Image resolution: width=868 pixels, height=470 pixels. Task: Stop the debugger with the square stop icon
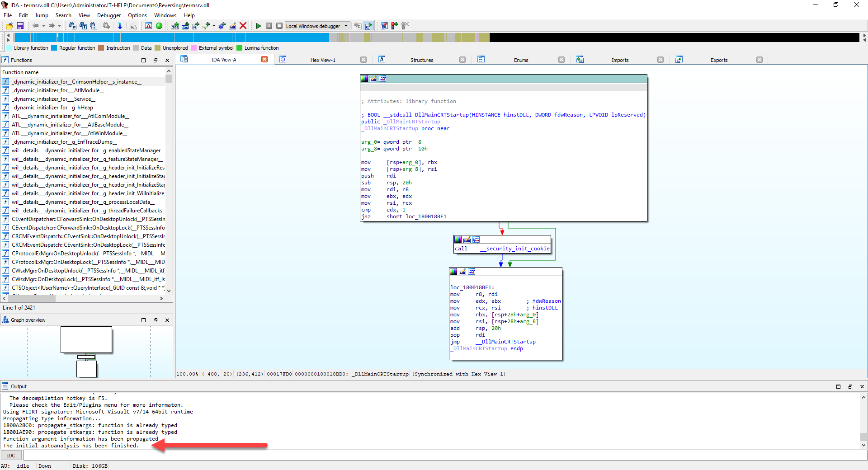coord(280,26)
